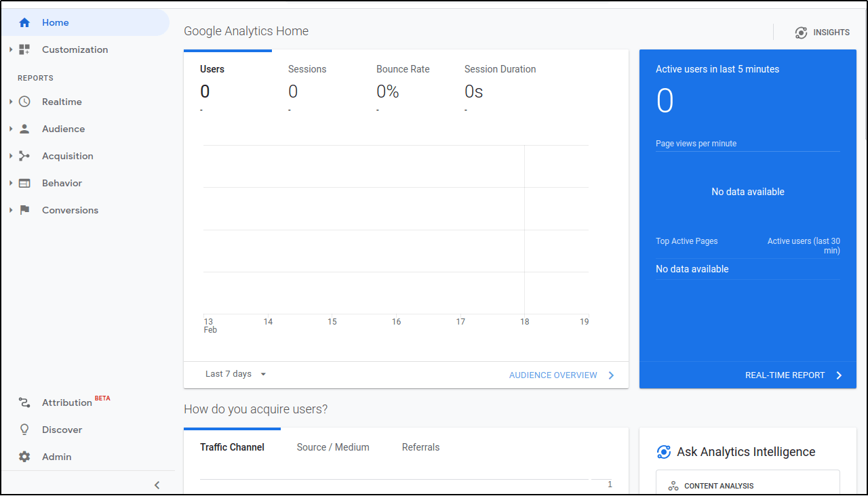
Task: Click the Active users in last 5 minutes heading
Action: 717,69
